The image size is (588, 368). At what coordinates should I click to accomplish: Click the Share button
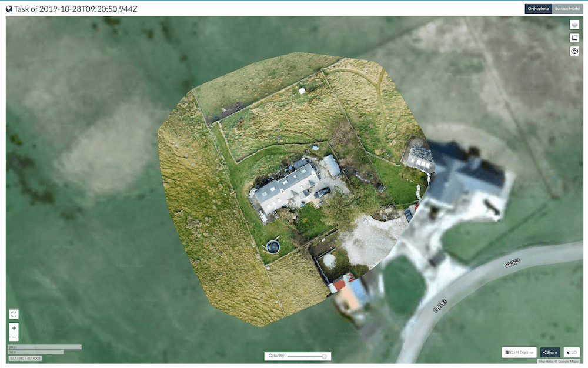(x=550, y=352)
